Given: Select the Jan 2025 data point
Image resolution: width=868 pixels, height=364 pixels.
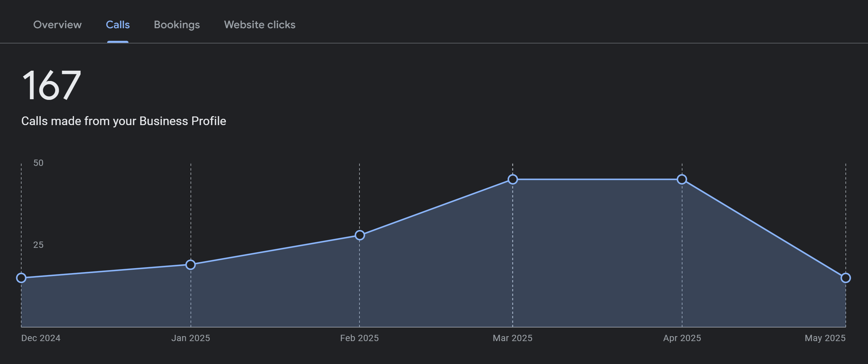Looking at the screenshot, I should coord(191,265).
